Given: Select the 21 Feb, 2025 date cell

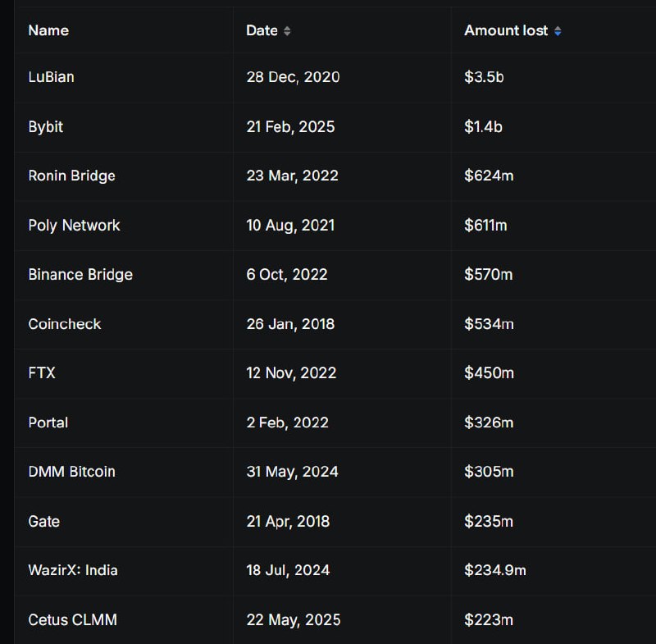Looking at the screenshot, I should (x=290, y=127).
